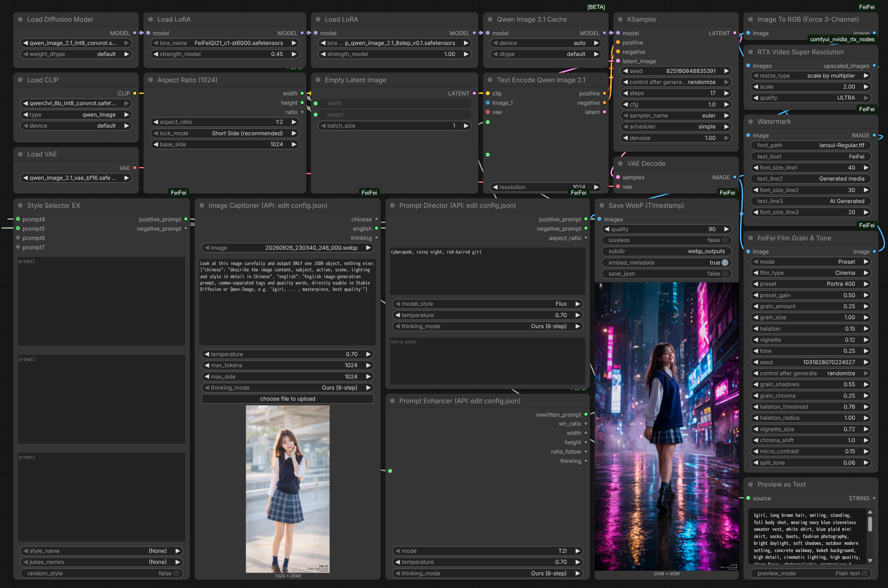
Task: Click the choose file to upload button
Action: pos(288,399)
